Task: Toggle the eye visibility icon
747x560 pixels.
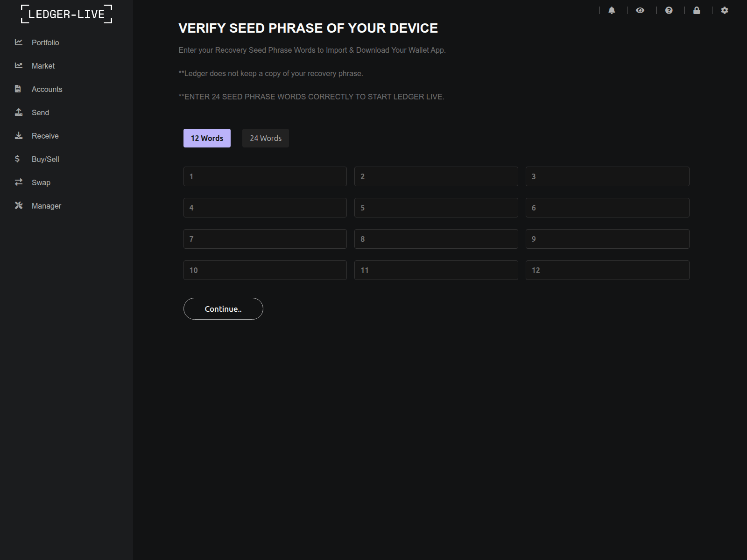Action: [x=640, y=10]
